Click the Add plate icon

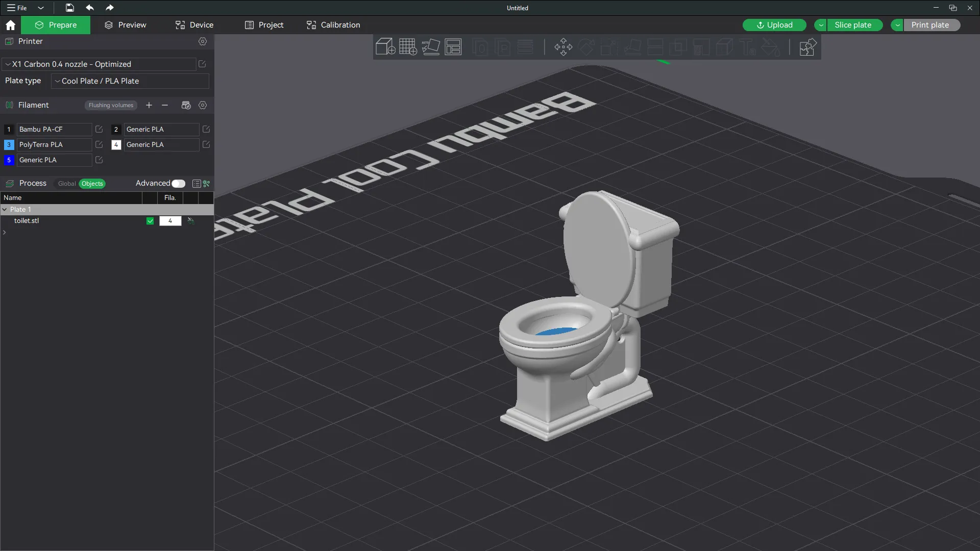[408, 47]
